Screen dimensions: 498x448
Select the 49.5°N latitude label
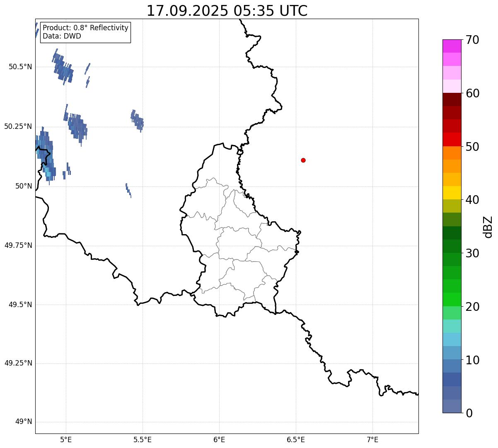pos(20,305)
